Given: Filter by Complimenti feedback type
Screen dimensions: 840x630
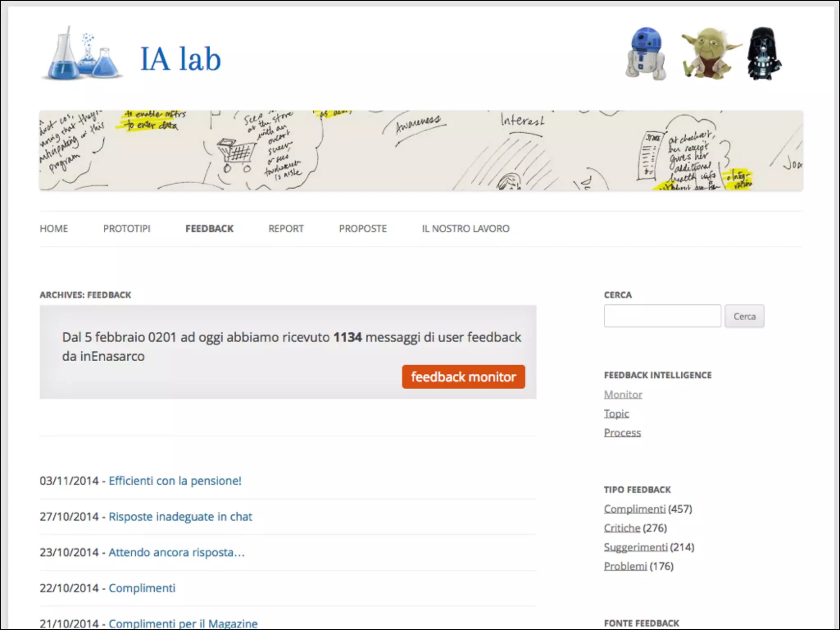Looking at the screenshot, I should click(635, 509).
